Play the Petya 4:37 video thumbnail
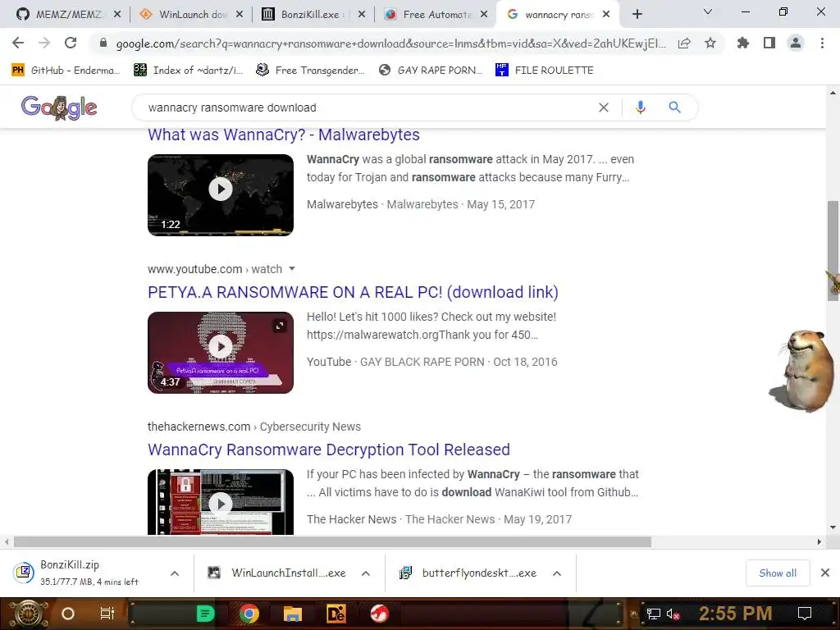840x630 pixels. coord(221,353)
